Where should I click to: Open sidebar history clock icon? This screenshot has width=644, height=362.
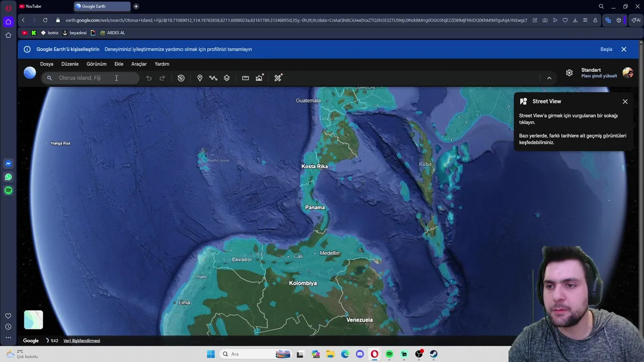[x=8, y=327]
